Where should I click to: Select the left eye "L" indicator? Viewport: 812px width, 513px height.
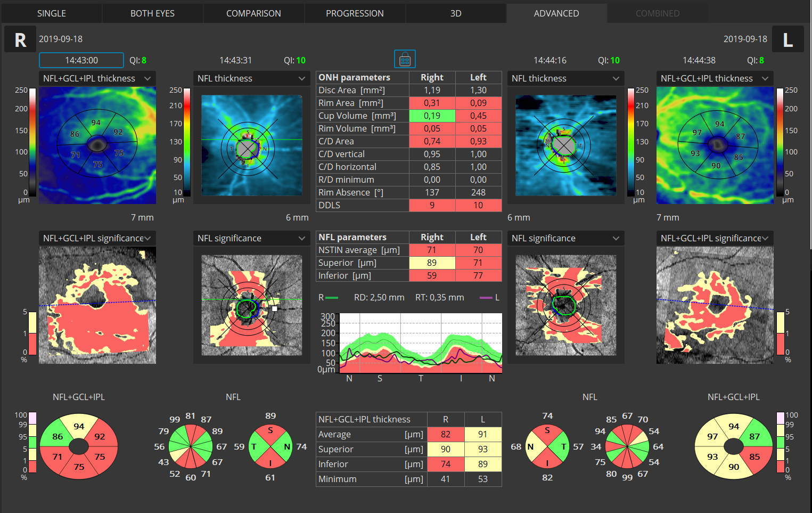pos(789,38)
